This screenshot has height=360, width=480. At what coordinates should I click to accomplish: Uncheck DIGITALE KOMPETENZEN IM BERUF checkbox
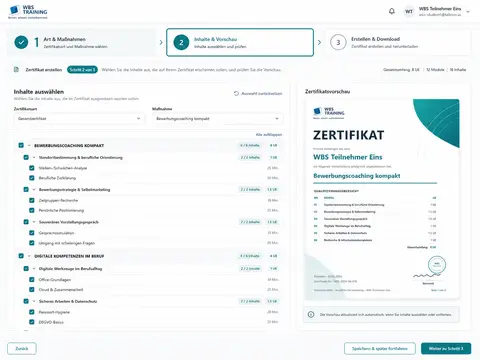21,256
